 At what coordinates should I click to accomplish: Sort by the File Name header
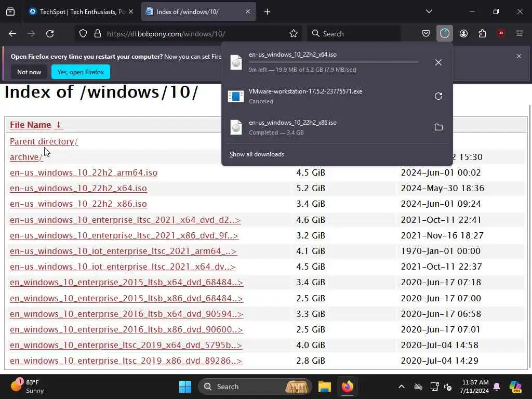point(31,125)
